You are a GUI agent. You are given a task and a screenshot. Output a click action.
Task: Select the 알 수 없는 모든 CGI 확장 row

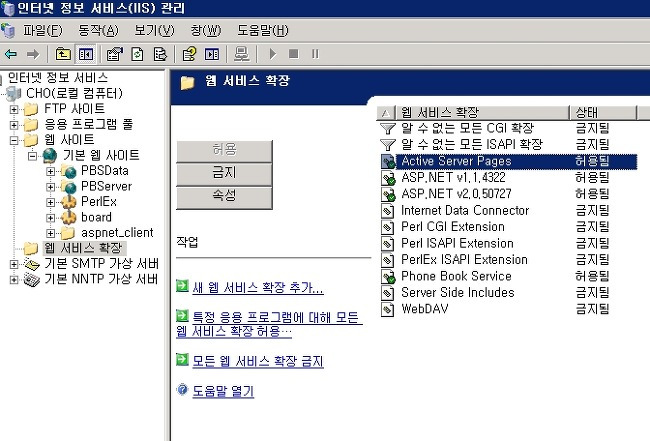[x=508, y=128]
